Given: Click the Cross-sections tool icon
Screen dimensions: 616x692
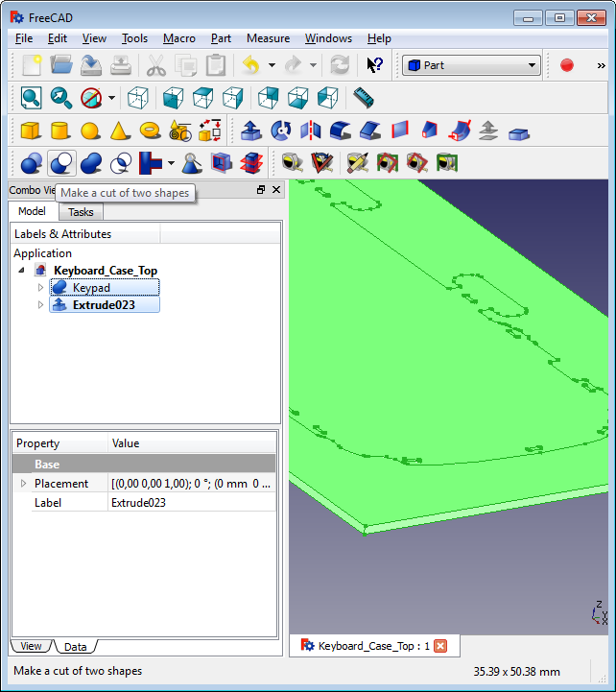Looking at the screenshot, I should point(251,163).
